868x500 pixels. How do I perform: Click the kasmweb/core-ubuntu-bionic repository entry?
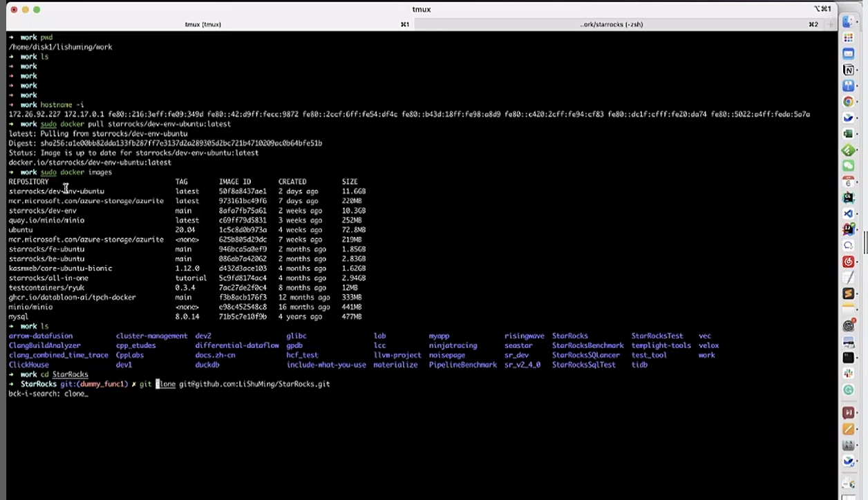coord(60,268)
